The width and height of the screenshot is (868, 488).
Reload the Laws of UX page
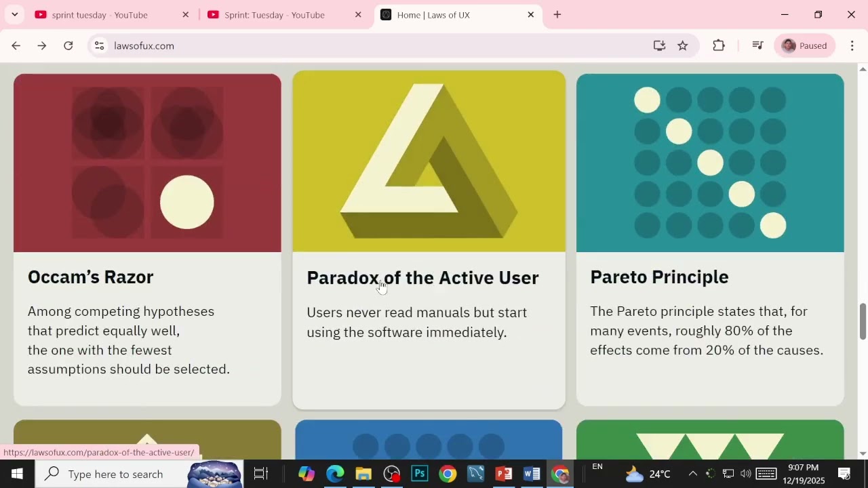pos(68,45)
